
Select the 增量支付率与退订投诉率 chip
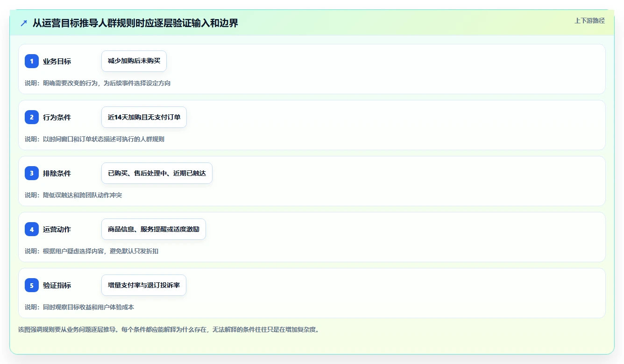coord(144,285)
